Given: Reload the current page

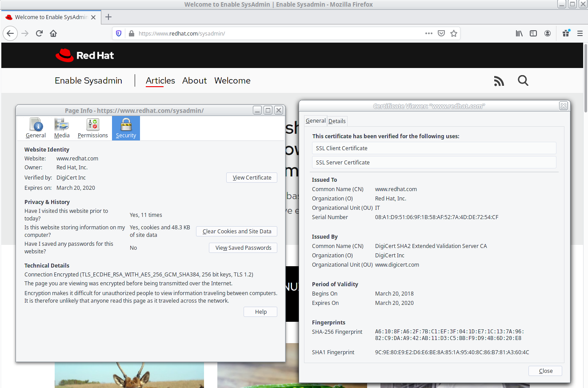Looking at the screenshot, I should coord(39,33).
